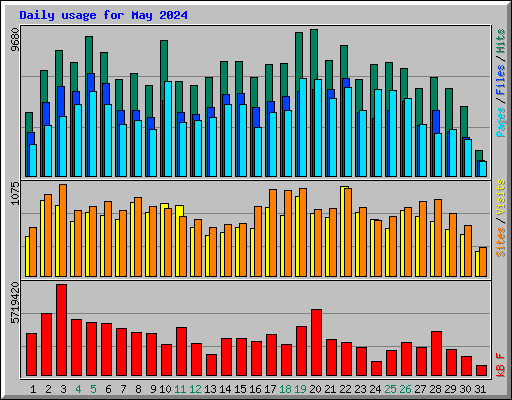
Task: Click the orange visits bar for day 3
Action: coord(63,230)
